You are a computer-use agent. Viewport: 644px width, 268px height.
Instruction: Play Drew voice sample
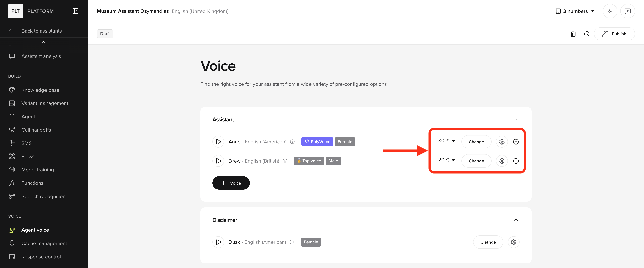pos(218,161)
